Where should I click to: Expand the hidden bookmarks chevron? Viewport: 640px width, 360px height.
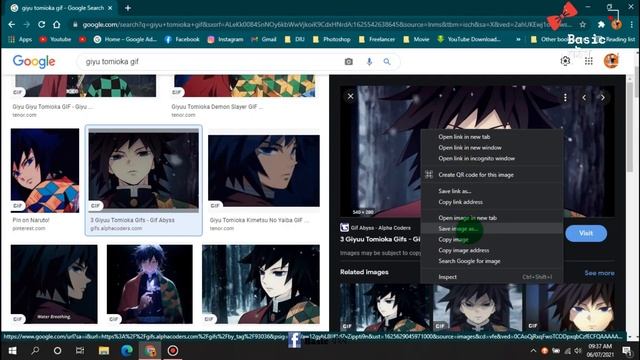pos(518,39)
